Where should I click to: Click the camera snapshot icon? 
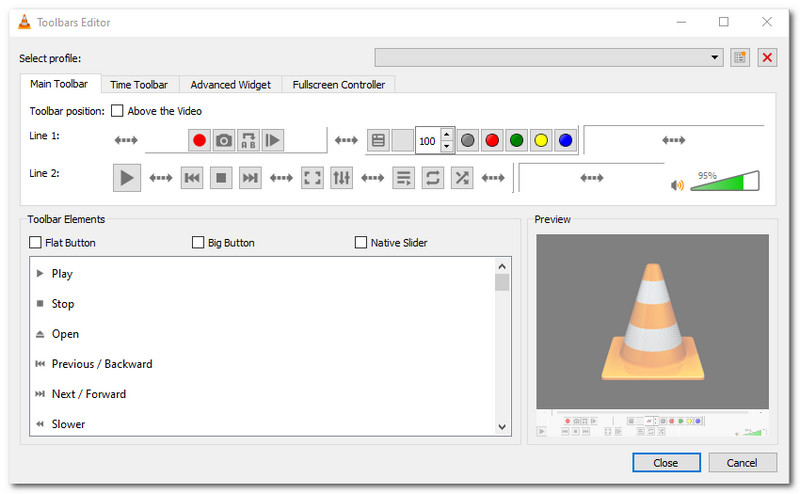click(224, 141)
